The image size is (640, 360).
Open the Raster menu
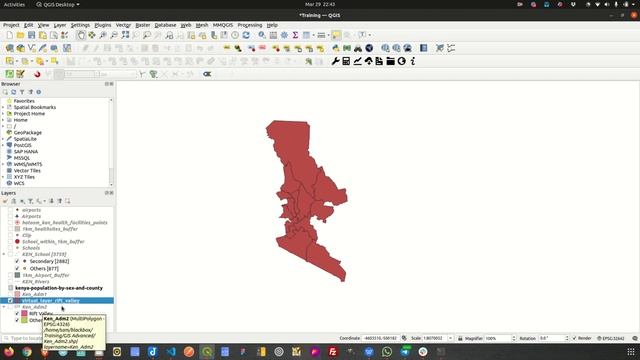(143, 25)
